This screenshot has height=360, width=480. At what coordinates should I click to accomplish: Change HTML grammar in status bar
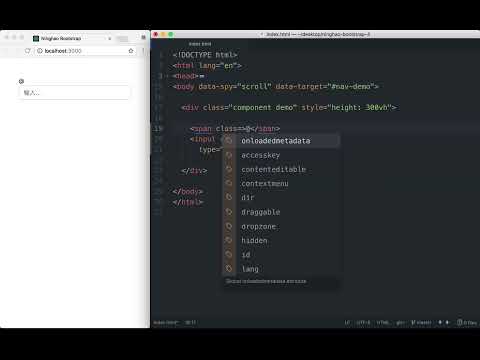(x=383, y=322)
